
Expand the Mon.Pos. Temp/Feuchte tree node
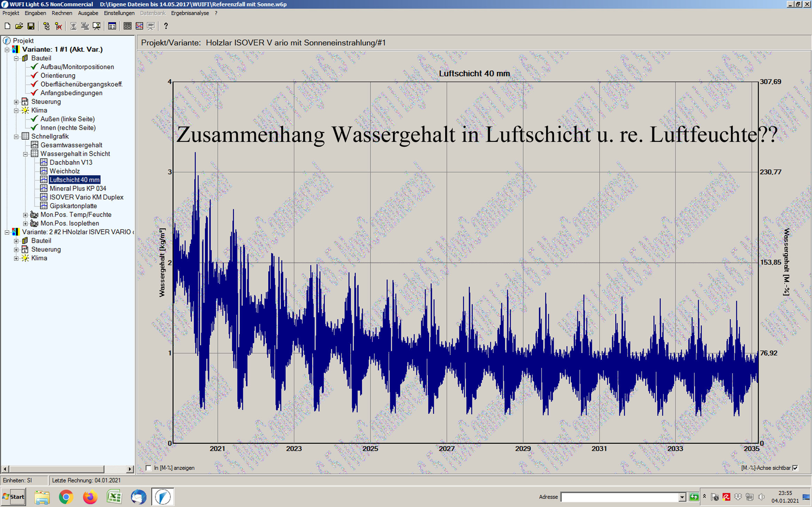[x=25, y=215]
